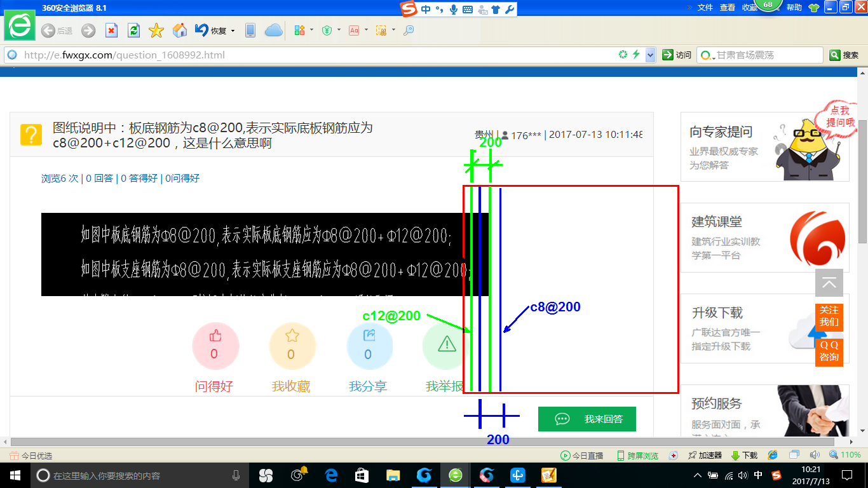Open the Windows notification center icon

coord(846,475)
